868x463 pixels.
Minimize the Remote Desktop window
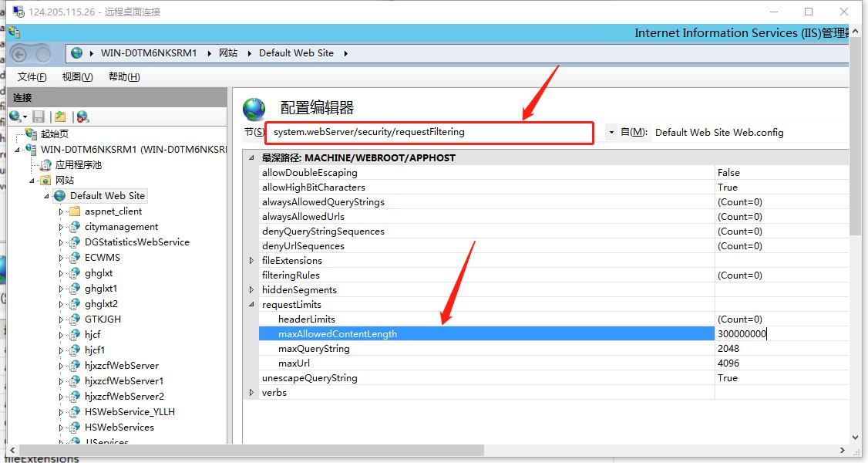coord(774,12)
